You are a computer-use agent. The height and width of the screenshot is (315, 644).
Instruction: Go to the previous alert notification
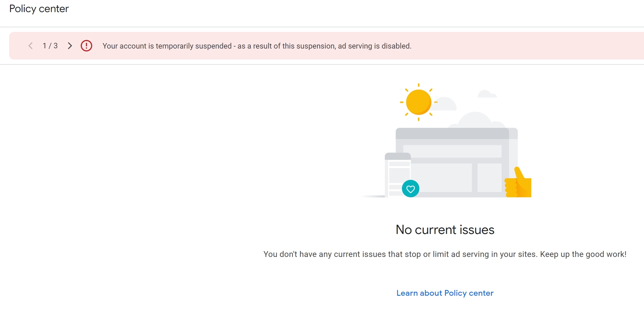pos(30,46)
